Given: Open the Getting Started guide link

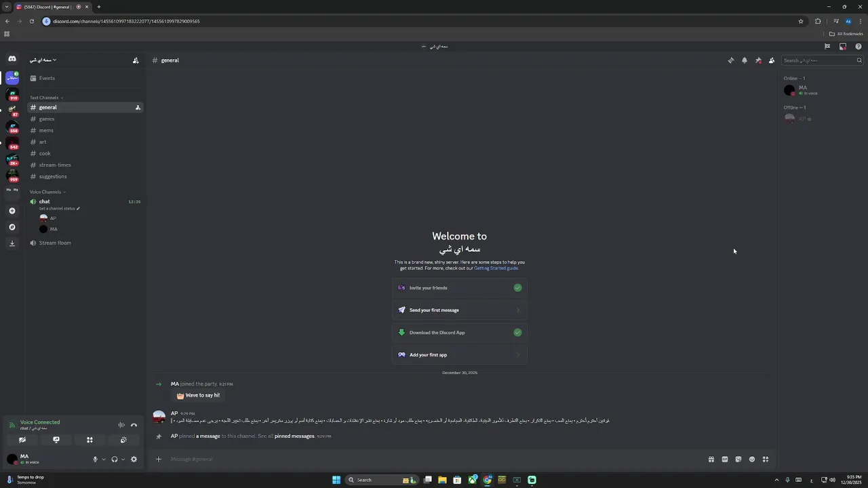Looking at the screenshot, I should click(496, 268).
